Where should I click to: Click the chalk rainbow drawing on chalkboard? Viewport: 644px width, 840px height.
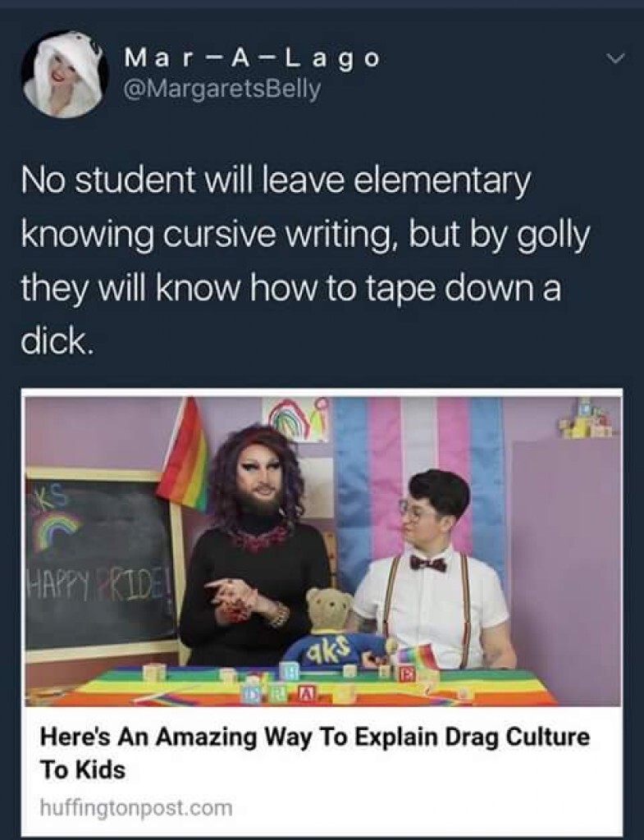click(x=59, y=529)
